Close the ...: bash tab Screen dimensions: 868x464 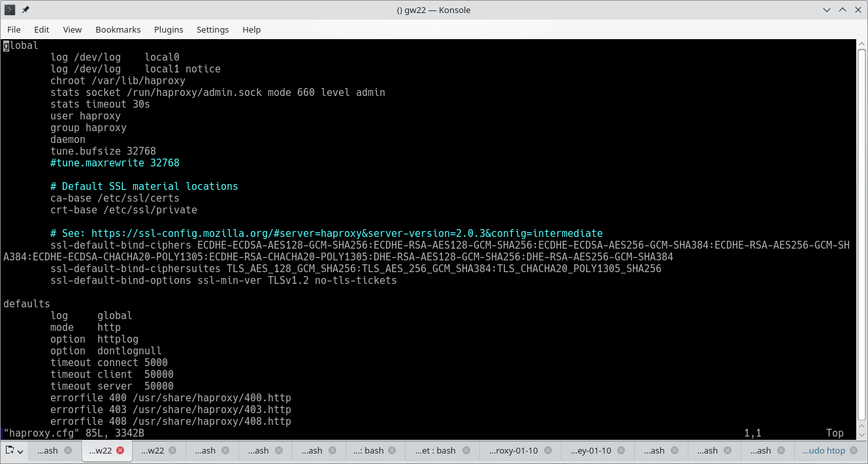coord(391,450)
